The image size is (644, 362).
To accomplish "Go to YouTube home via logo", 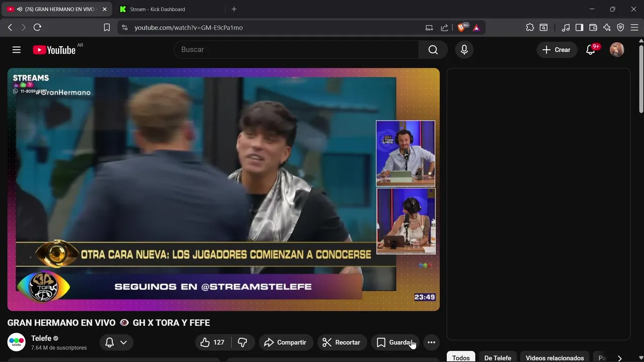I will pos(54,50).
